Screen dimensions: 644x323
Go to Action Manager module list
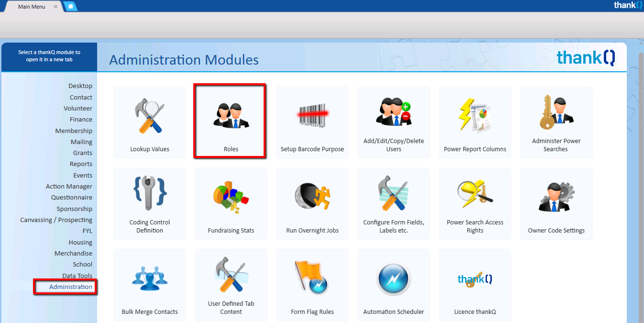point(69,187)
